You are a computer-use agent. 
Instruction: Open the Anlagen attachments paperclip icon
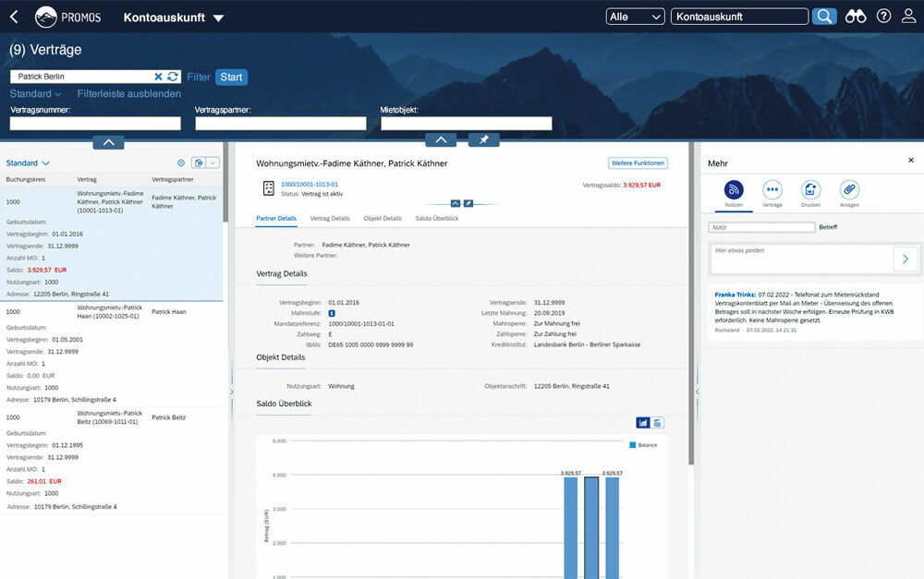(x=849, y=190)
